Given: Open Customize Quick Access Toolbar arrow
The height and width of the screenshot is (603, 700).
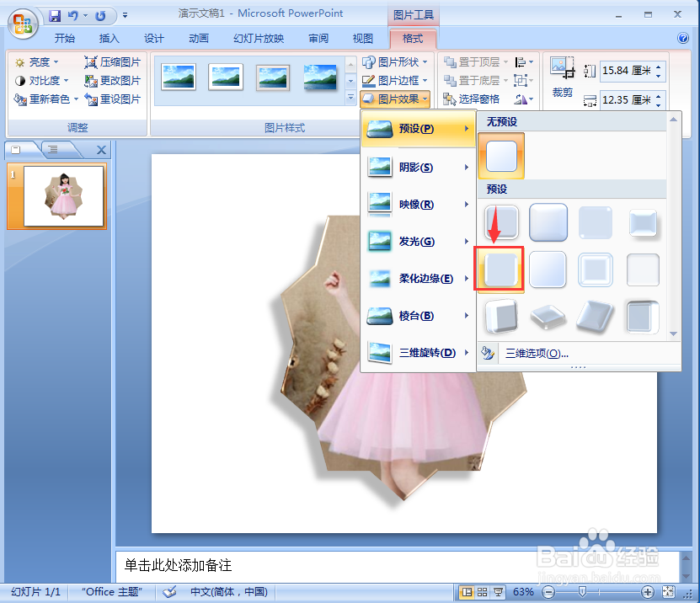Looking at the screenshot, I should coord(125,16).
